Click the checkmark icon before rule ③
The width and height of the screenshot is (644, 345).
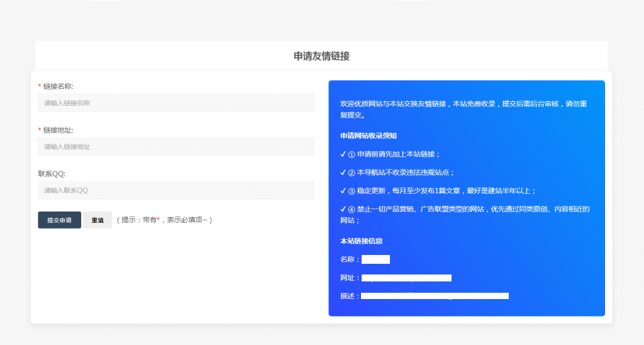pyautogui.click(x=343, y=191)
